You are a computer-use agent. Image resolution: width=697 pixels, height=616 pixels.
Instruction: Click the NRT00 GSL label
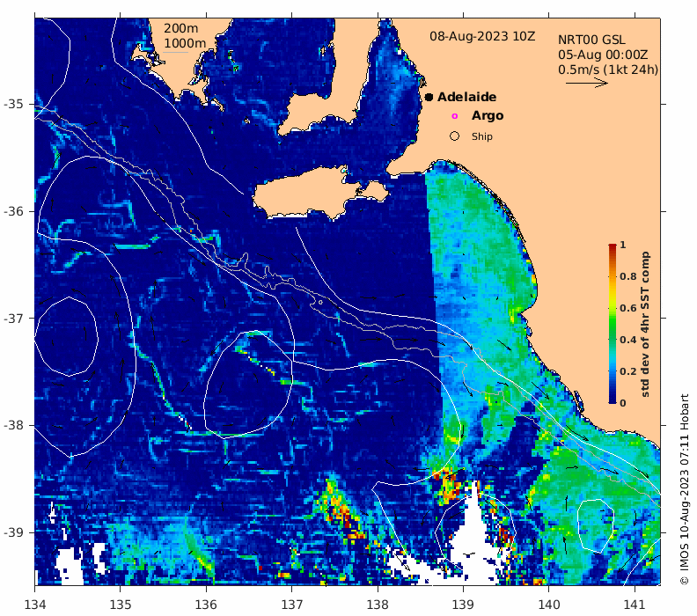coord(591,40)
